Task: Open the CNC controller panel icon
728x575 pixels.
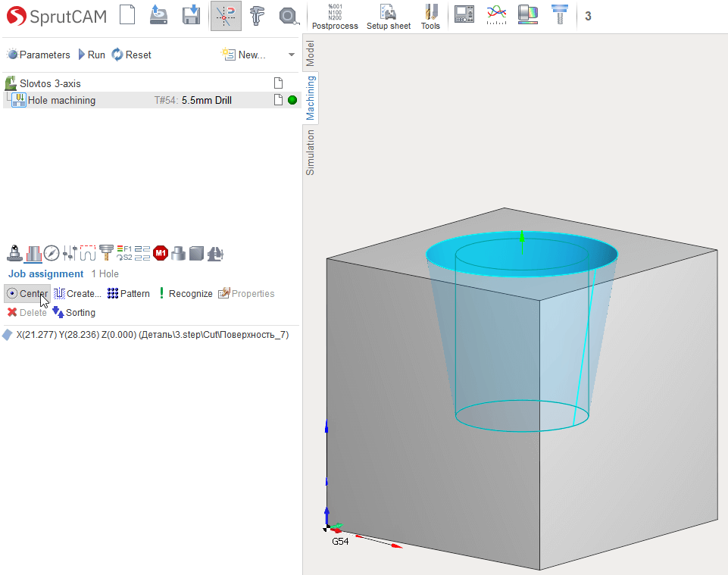Action: click(464, 14)
